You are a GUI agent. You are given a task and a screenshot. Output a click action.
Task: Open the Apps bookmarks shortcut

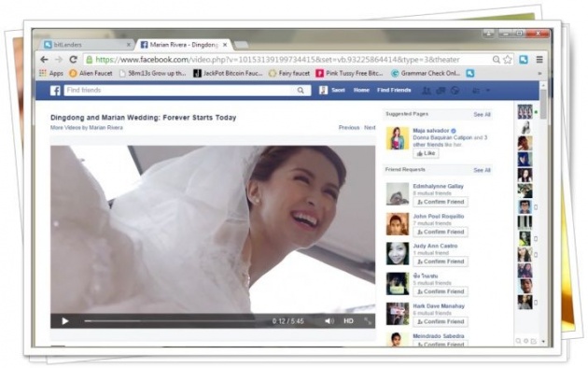pyautogui.click(x=51, y=73)
